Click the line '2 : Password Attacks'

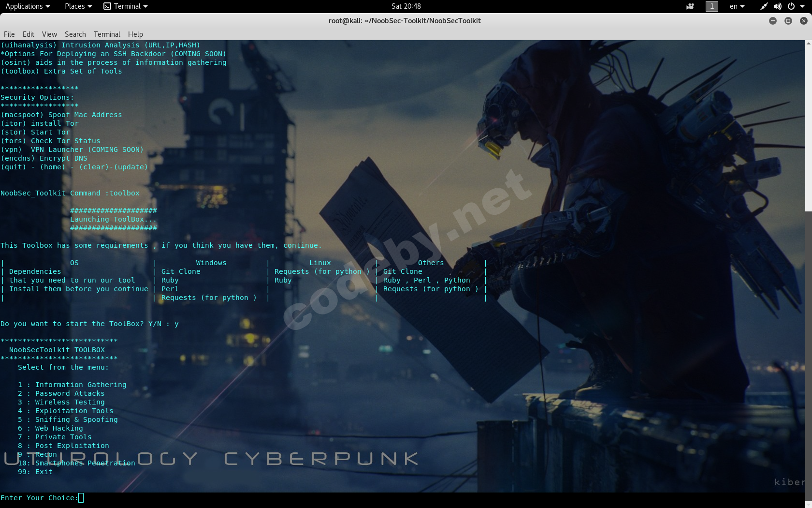pyautogui.click(x=61, y=393)
